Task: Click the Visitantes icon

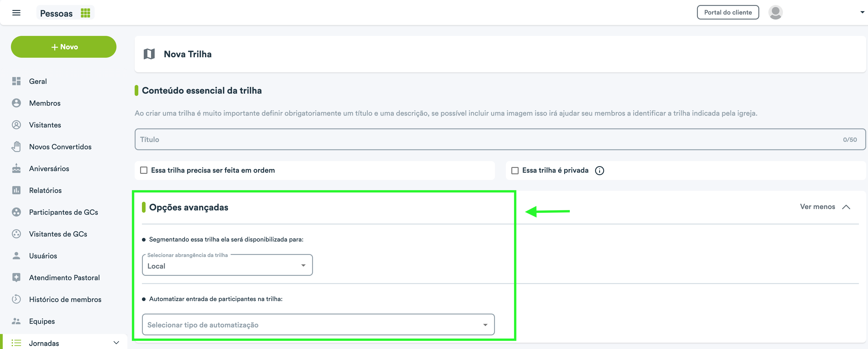Action: 16,125
